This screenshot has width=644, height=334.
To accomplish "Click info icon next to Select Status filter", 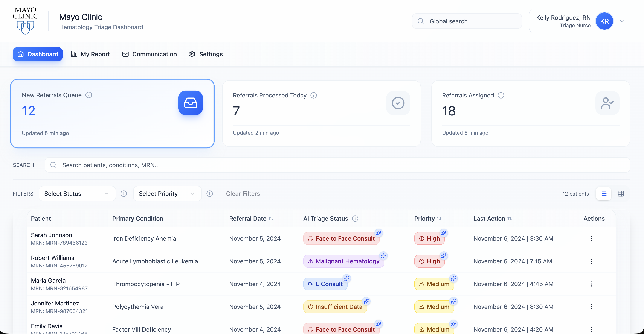I will click(x=124, y=194).
